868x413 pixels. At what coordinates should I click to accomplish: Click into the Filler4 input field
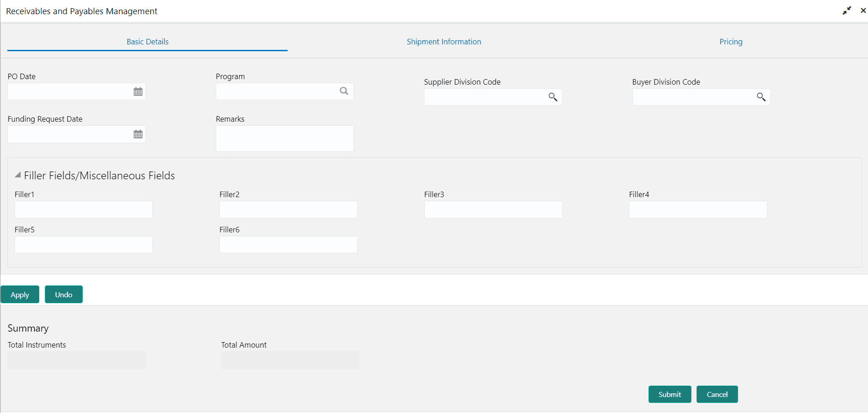click(697, 210)
